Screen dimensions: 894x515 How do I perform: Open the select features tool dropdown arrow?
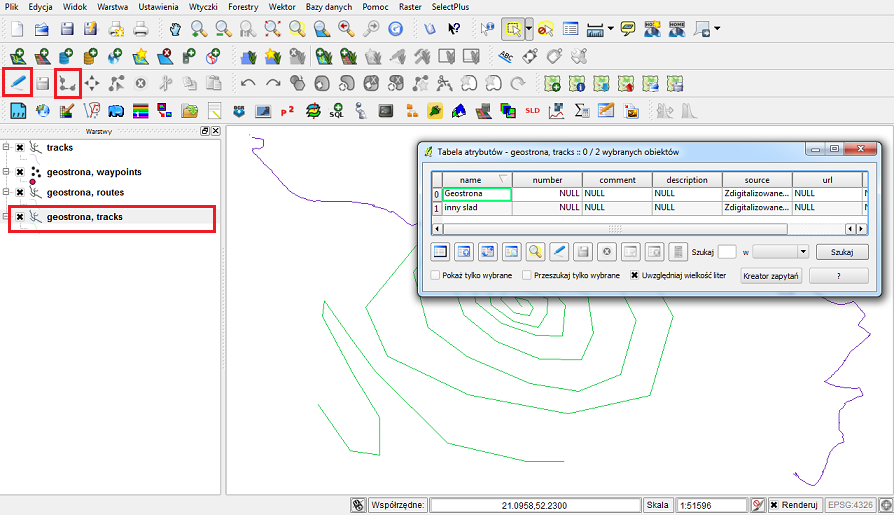click(x=529, y=29)
